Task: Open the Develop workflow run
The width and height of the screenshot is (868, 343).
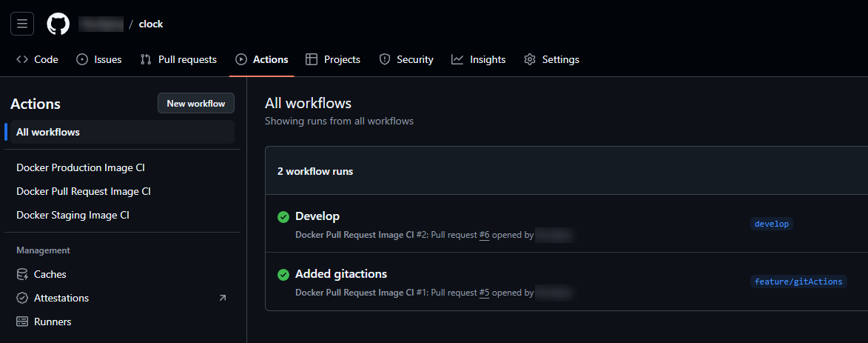Action: (x=317, y=216)
